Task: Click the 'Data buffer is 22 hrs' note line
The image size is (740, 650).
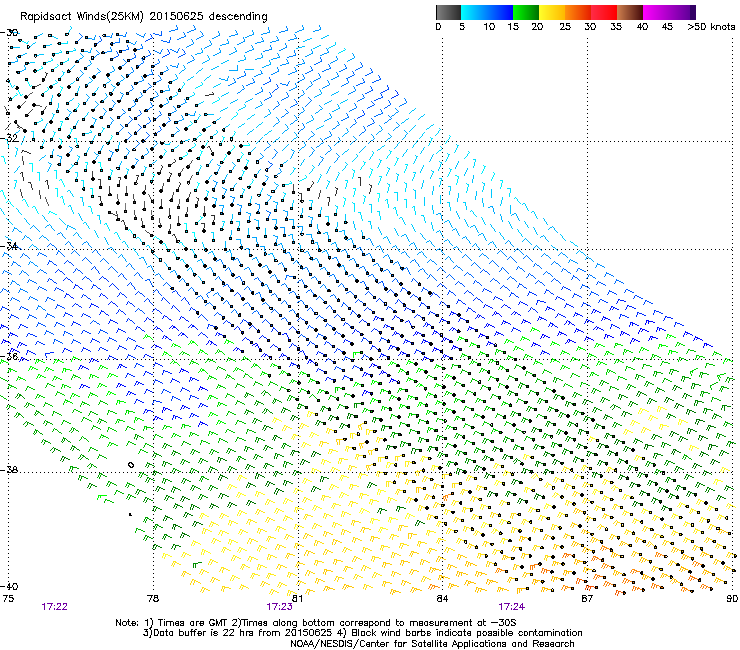Action: pyautogui.click(x=362, y=633)
